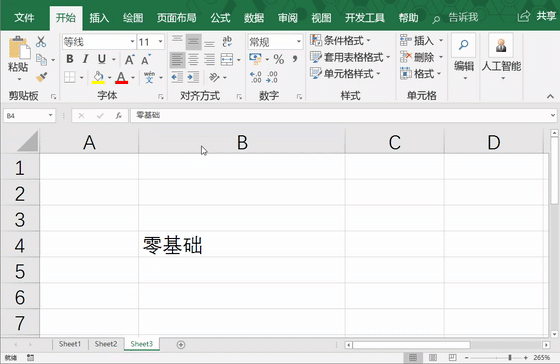
Task: Open 插入 cells dropdown in ribbon
Action: tap(422, 40)
